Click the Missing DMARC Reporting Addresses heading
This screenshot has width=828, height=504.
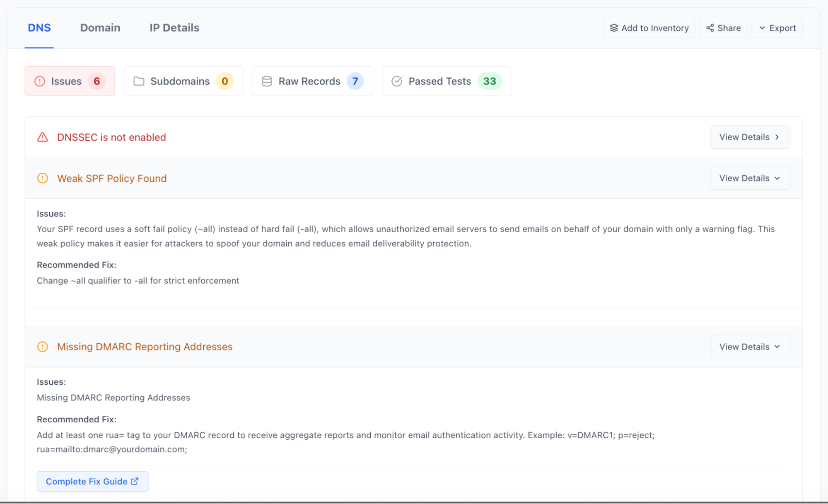145,347
